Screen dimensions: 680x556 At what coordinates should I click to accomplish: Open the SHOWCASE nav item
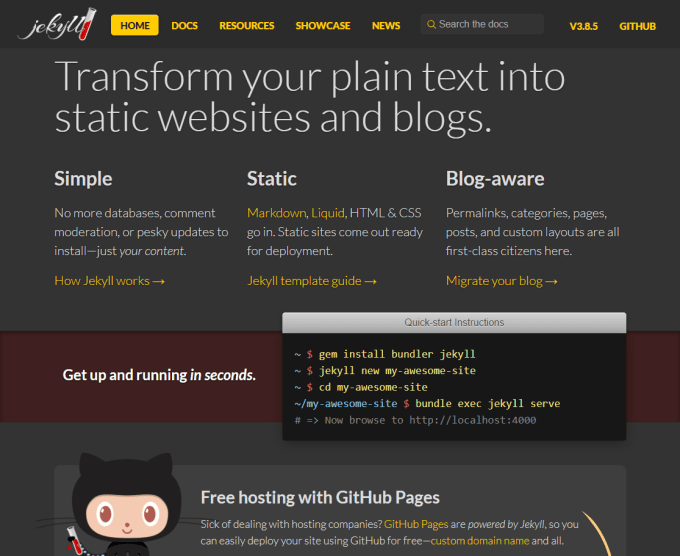323,26
